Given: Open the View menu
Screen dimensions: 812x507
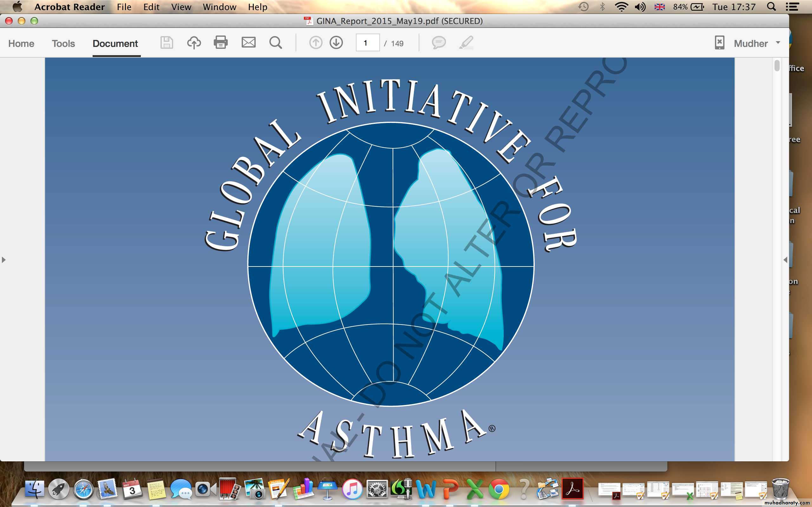Looking at the screenshot, I should [x=181, y=7].
